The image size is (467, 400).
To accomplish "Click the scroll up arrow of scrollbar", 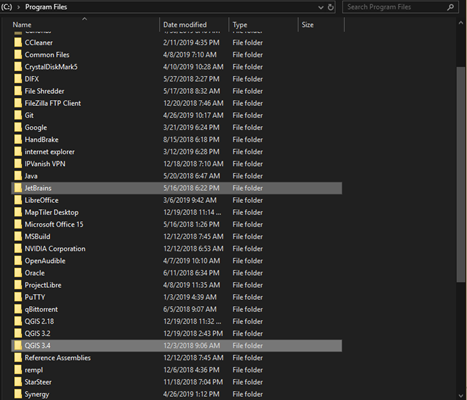I will [461, 23].
